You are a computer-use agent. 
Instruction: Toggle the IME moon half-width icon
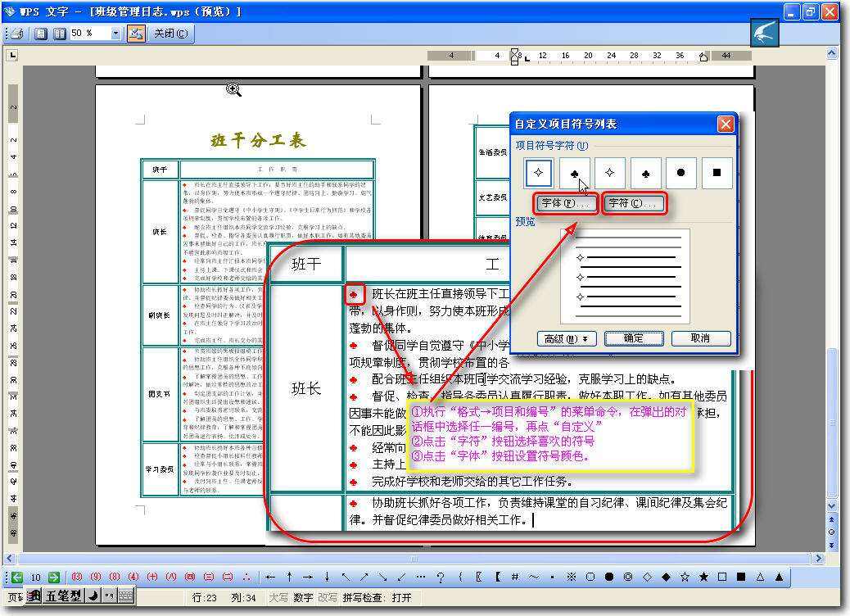[93, 596]
